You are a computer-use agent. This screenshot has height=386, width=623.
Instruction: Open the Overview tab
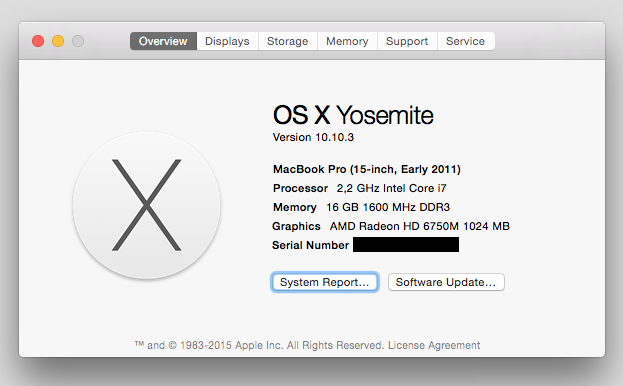(163, 41)
